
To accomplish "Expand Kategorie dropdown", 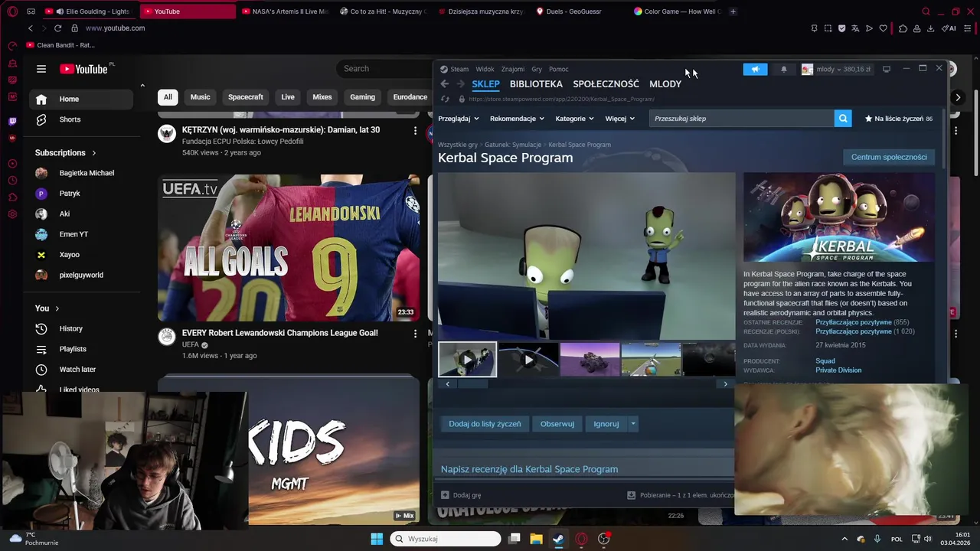I will 574,119.
